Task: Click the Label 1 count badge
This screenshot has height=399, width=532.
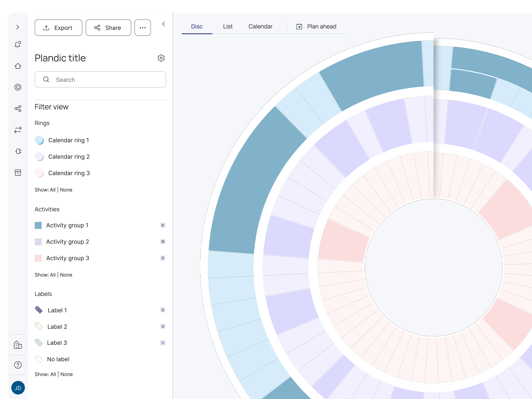Action: point(163,310)
